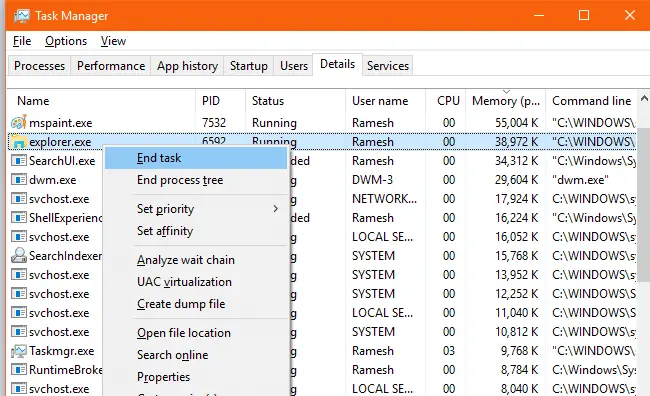Choose End task in context menu
Viewport: 650px width, 396px height.
point(196,158)
